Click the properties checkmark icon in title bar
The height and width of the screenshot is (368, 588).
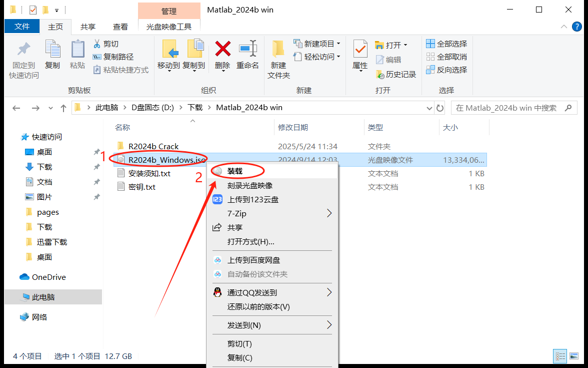(33, 10)
